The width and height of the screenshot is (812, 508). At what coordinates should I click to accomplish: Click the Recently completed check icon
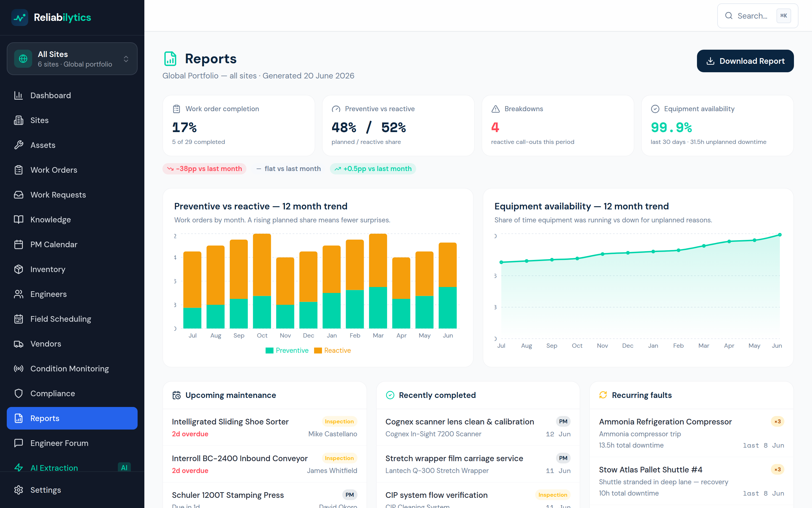390,395
